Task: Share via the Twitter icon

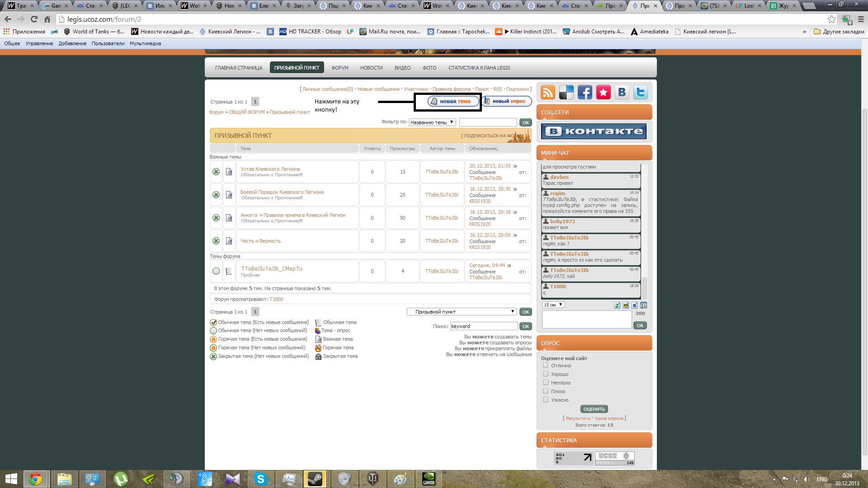Action: [x=640, y=92]
